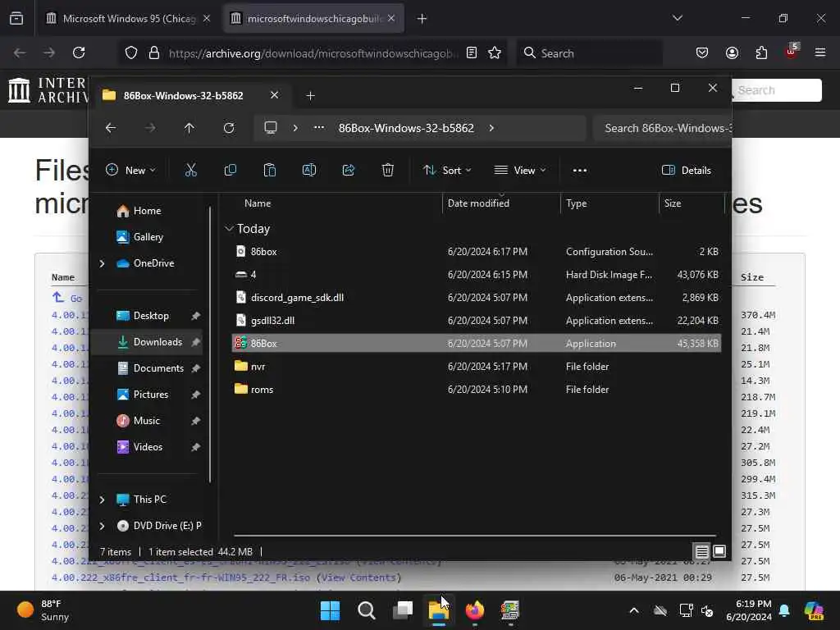This screenshot has height=630, width=840.
Task: Click Firefox icon on the taskbar
Action: 475,610
